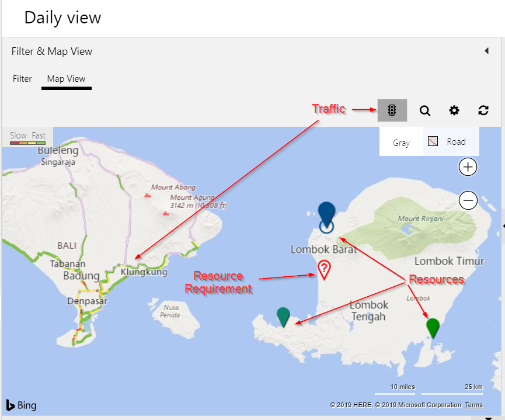This screenshot has height=420, width=505.
Task: Switch to the Filter tab
Action: click(22, 79)
